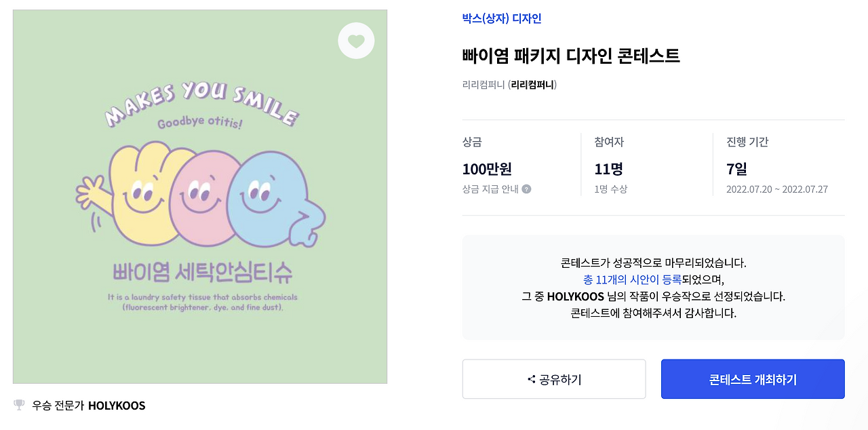Image resolution: width=868 pixels, height=430 pixels.
Task: Open the 박스(상자) 디자인 category link
Action: [502, 19]
